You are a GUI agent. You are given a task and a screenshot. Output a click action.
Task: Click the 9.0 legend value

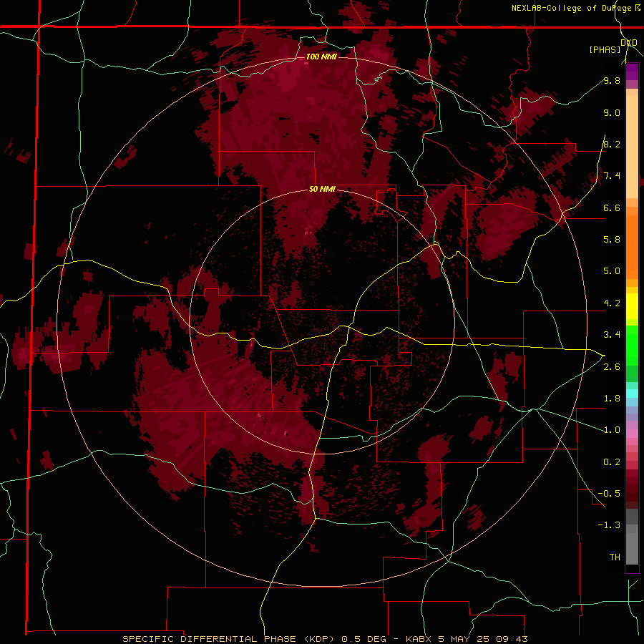(x=612, y=112)
